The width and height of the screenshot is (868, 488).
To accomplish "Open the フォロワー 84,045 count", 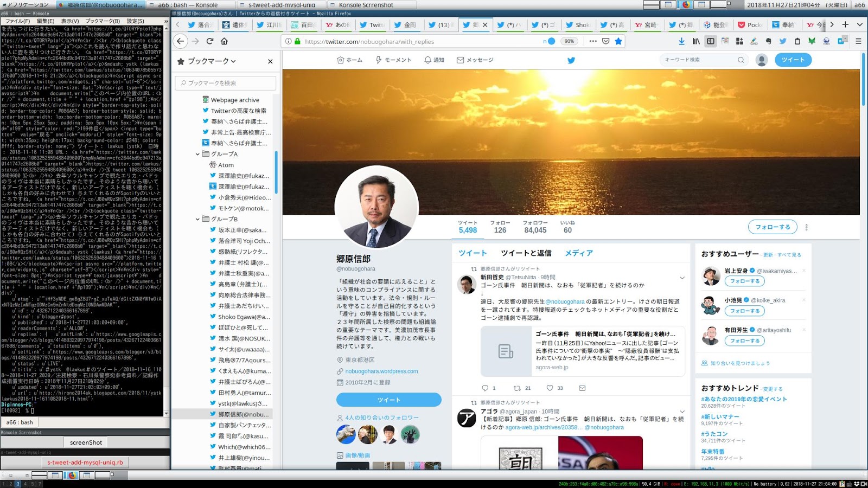I will (535, 227).
